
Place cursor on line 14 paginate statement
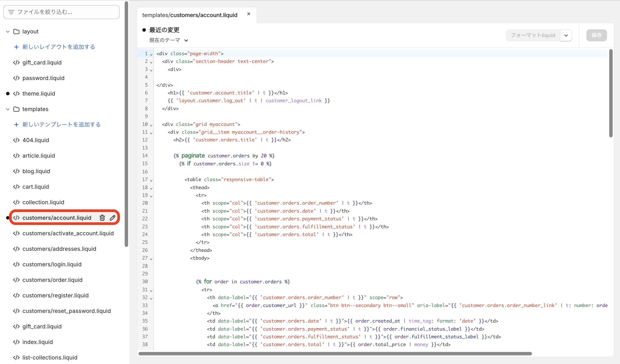tap(224, 156)
